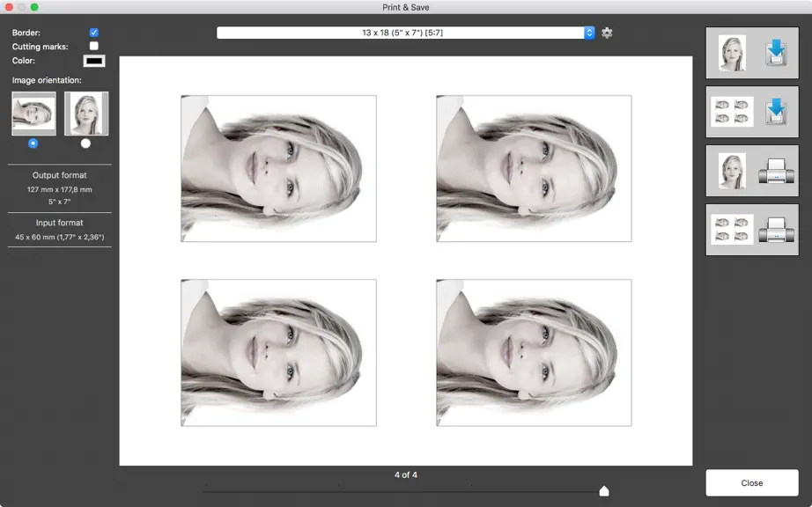This screenshot has height=507, width=812.
Task: Choose upright portrait image orientation thumbnail
Action: [x=86, y=114]
